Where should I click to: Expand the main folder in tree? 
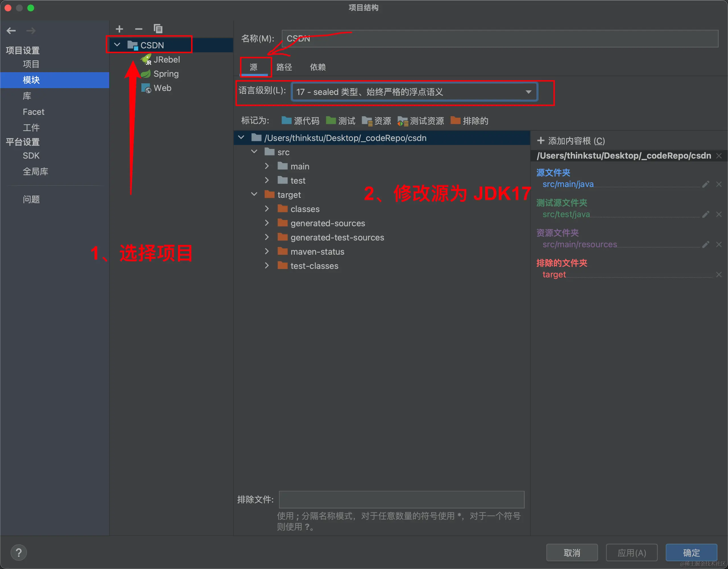tap(267, 166)
